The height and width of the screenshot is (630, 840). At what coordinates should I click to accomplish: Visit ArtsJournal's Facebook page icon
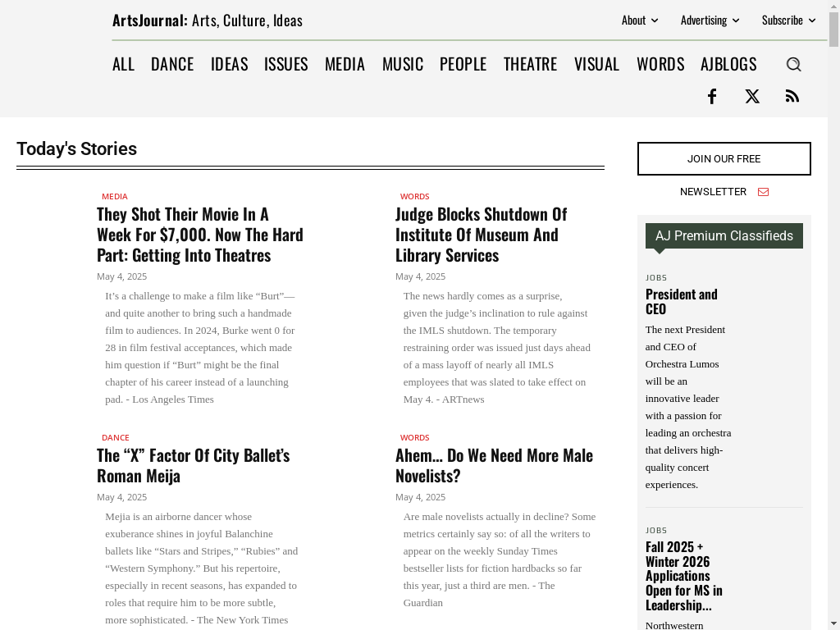[x=712, y=97]
